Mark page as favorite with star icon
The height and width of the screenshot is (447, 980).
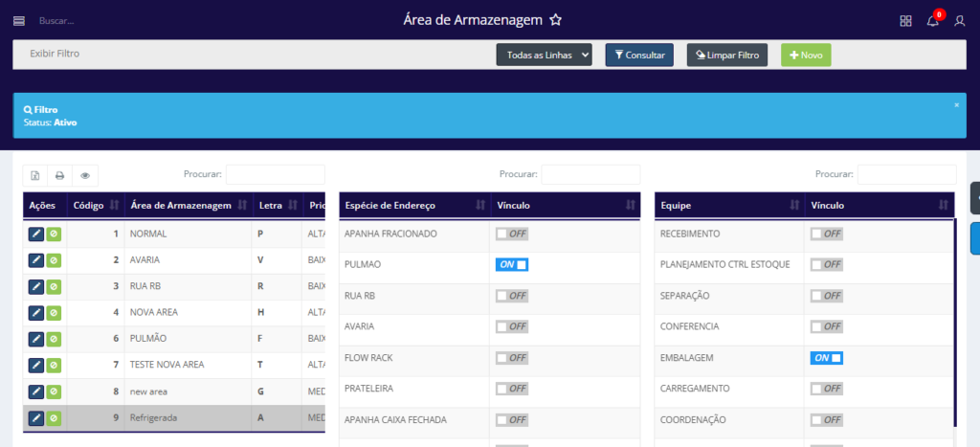pyautogui.click(x=555, y=20)
